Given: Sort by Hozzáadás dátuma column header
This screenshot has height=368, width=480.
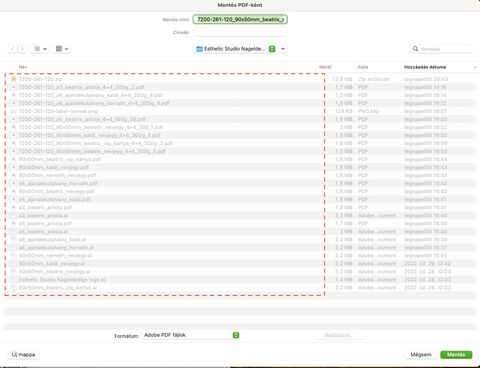Looking at the screenshot, I should [425, 67].
